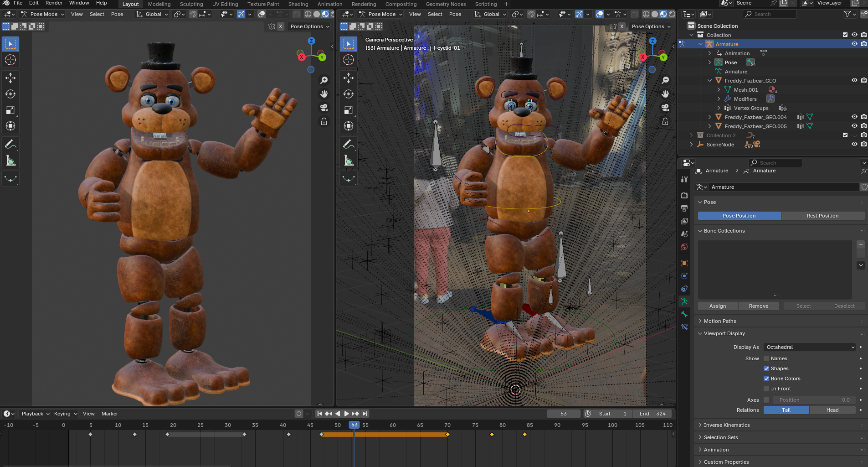The image size is (868, 467).
Task: Add a new bone collection with plus
Action: (x=861, y=244)
